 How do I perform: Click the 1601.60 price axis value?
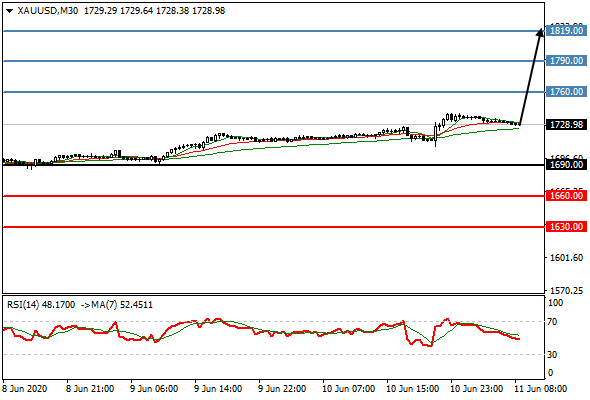point(566,258)
